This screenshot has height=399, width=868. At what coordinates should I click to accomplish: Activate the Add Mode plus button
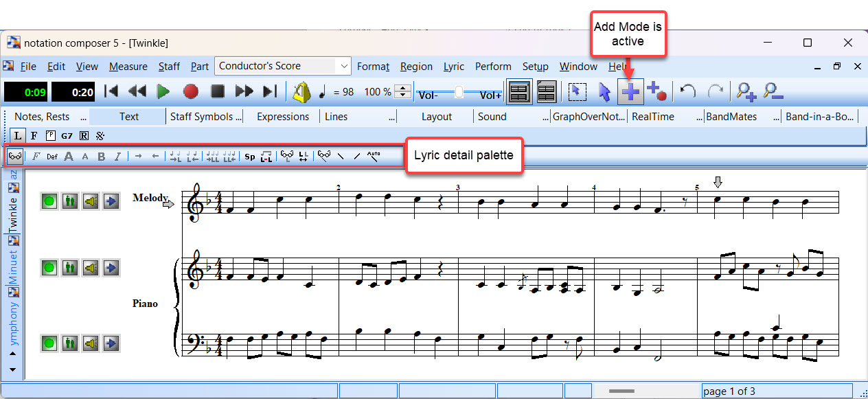630,91
